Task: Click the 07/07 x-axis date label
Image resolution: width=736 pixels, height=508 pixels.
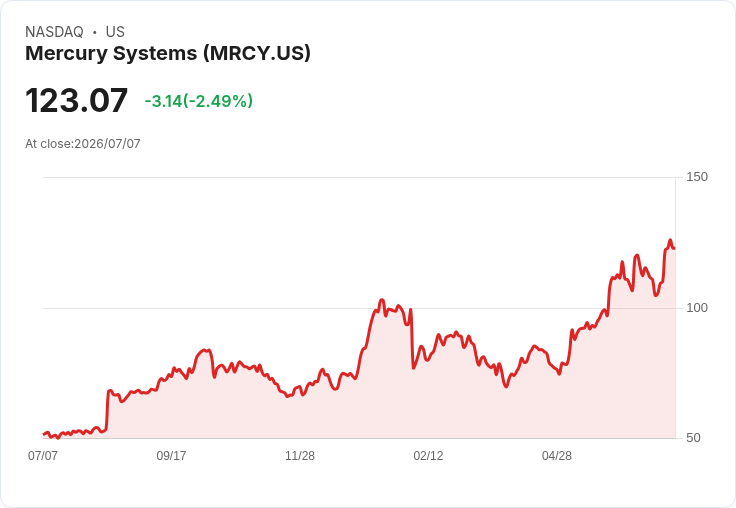Action: [x=43, y=455]
